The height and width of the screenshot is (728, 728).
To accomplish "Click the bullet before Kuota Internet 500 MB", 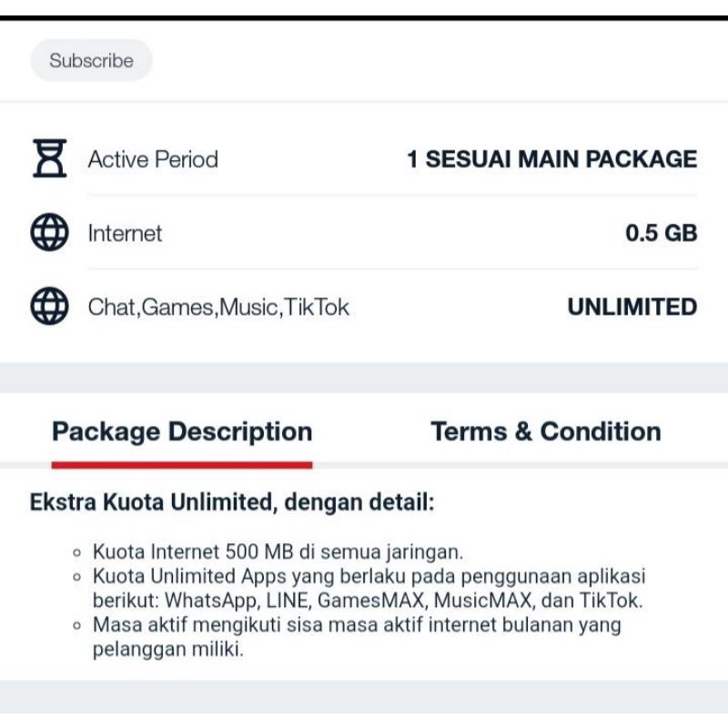I will (x=76, y=552).
